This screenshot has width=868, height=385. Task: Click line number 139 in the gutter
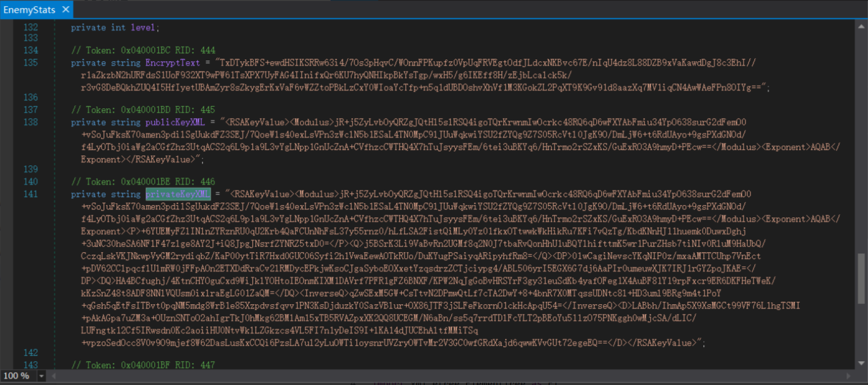pos(31,169)
